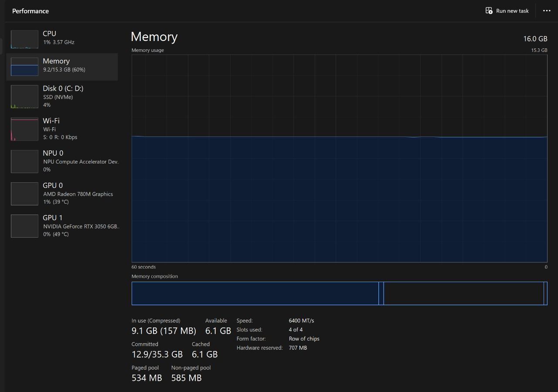The width and height of the screenshot is (558, 392).
Task: Select the GPU 0 mini graph
Action: click(x=24, y=194)
